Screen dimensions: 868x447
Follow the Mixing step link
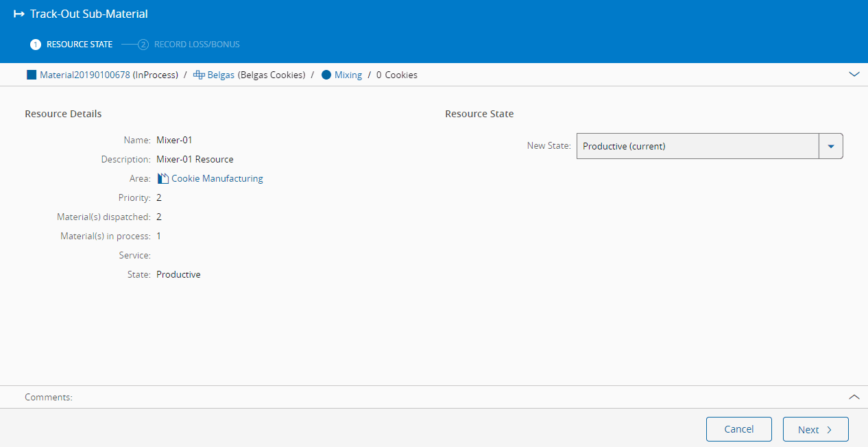[x=348, y=75]
